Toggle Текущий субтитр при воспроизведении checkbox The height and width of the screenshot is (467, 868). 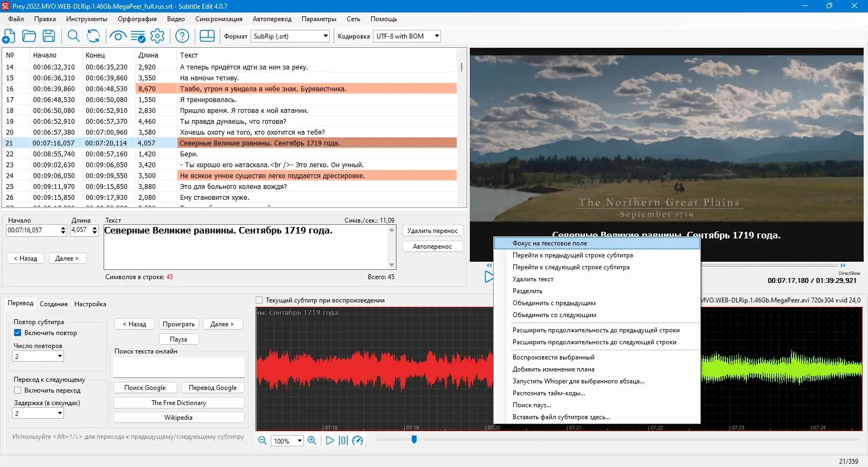click(x=259, y=300)
